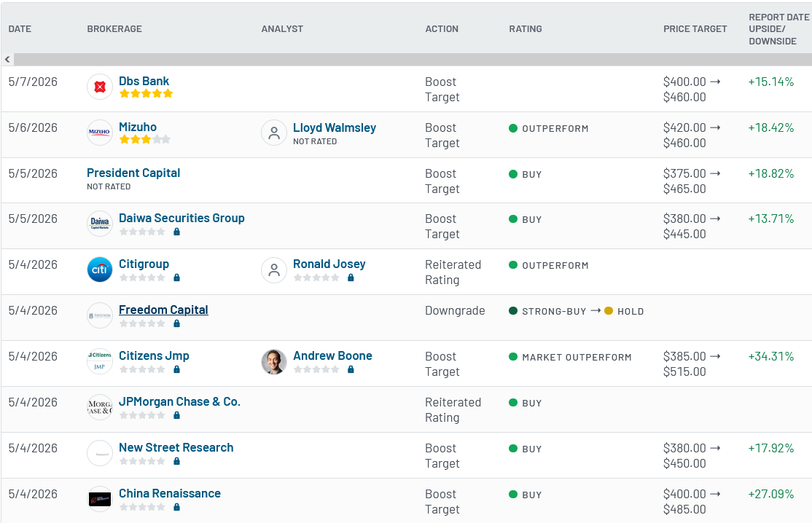Open analyst Lloyd Walmsley's page
Image resolution: width=812 pixels, height=523 pixels.
[x=335, y=127]
